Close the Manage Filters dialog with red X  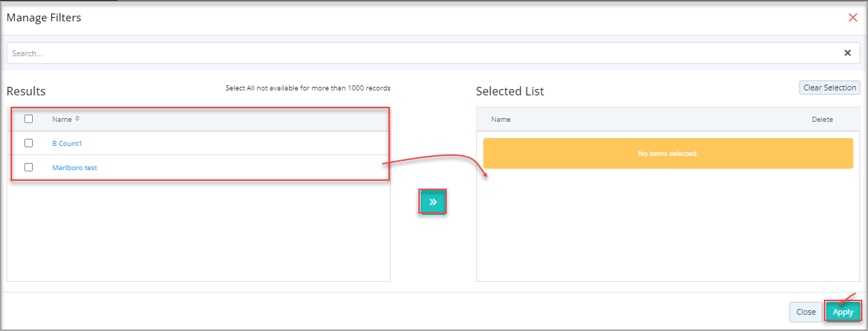852,18
